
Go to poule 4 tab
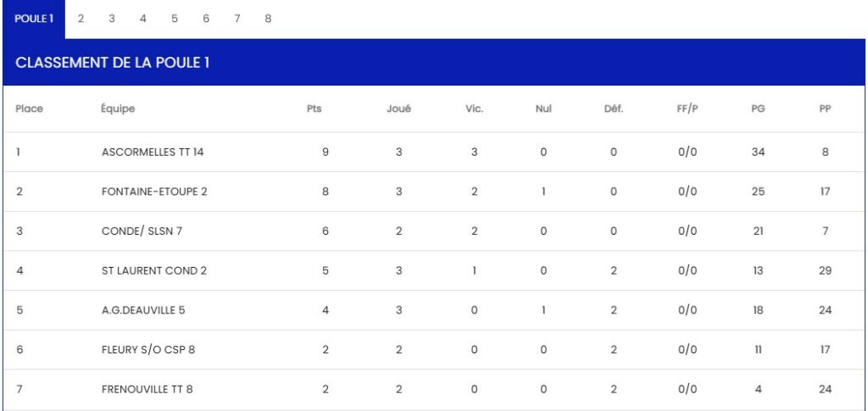143,19
